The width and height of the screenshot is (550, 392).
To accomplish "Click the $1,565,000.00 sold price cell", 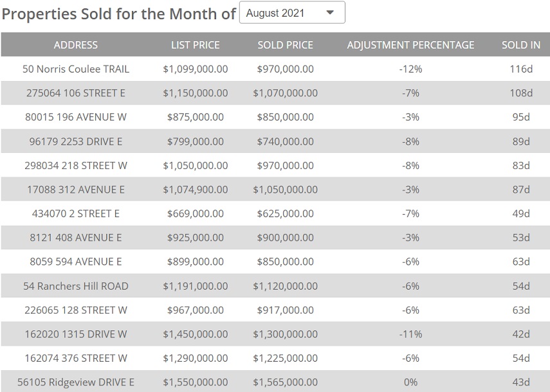I will point(285,382).
